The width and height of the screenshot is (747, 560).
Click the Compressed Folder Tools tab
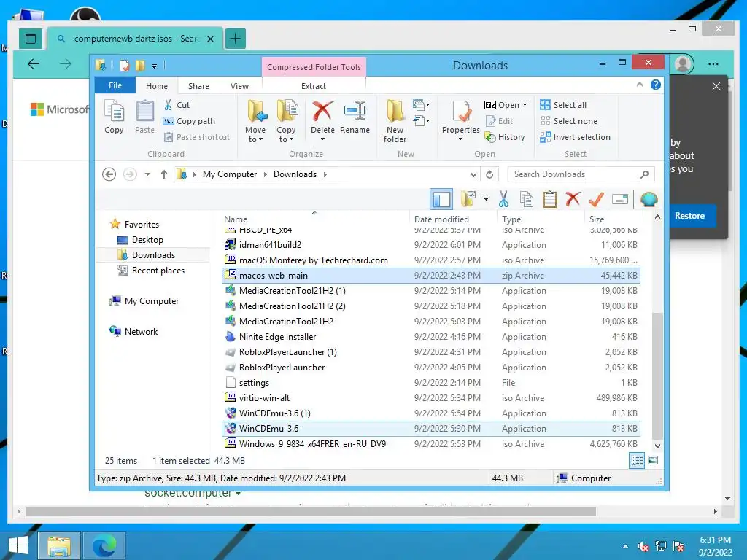click(314, 67)
